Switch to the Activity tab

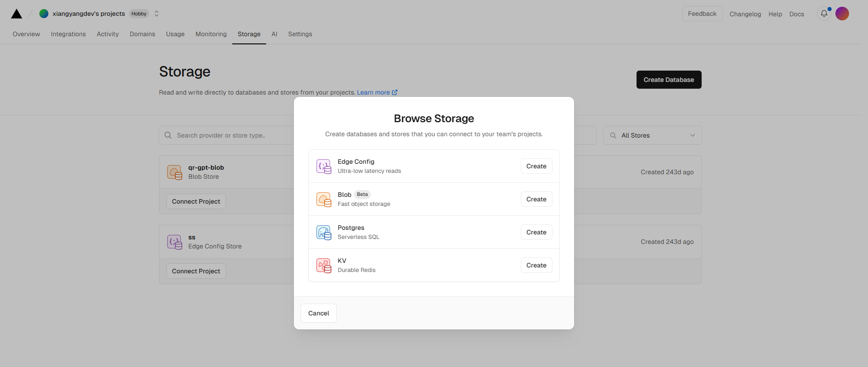pos(108,34)
